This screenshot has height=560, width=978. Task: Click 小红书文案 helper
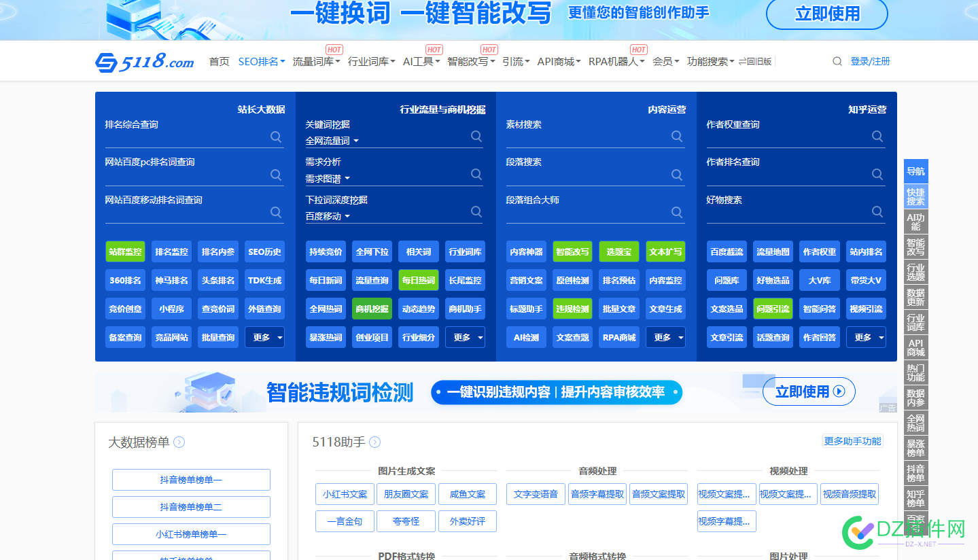point(345,494)
